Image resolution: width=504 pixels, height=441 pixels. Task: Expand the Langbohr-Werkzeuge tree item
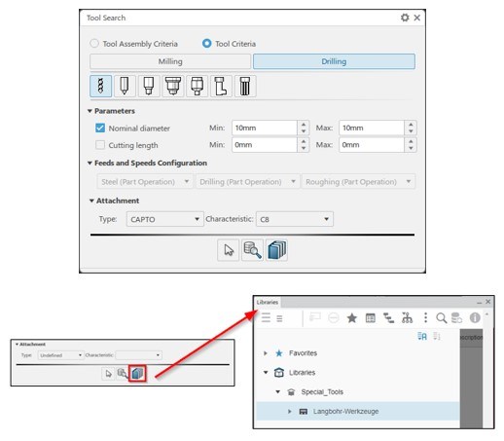(289, 412)
